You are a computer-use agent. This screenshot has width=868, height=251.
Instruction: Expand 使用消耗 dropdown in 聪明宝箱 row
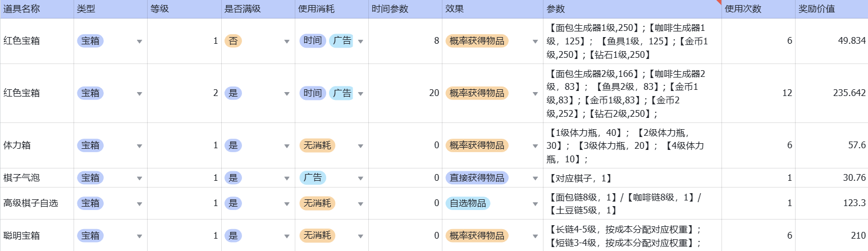pyautogui.click(x=360, y=236)
